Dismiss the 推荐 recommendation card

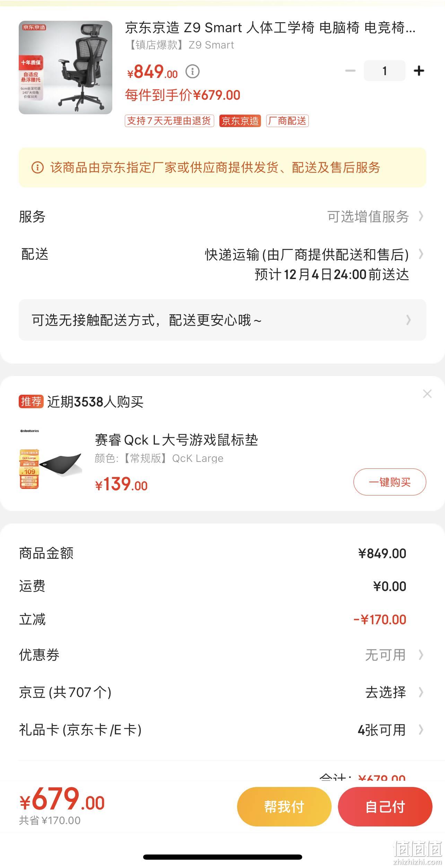point(427,394)
